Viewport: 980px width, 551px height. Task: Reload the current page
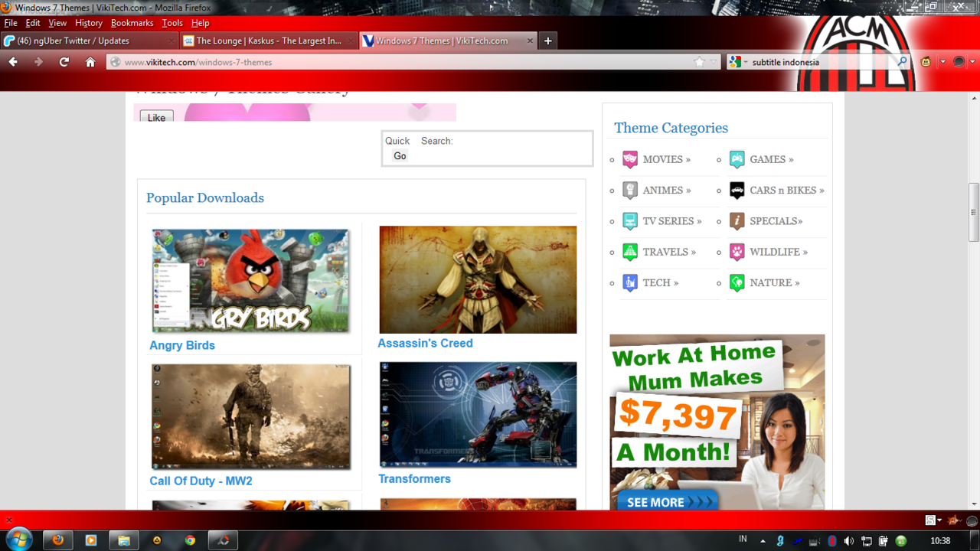64,62
